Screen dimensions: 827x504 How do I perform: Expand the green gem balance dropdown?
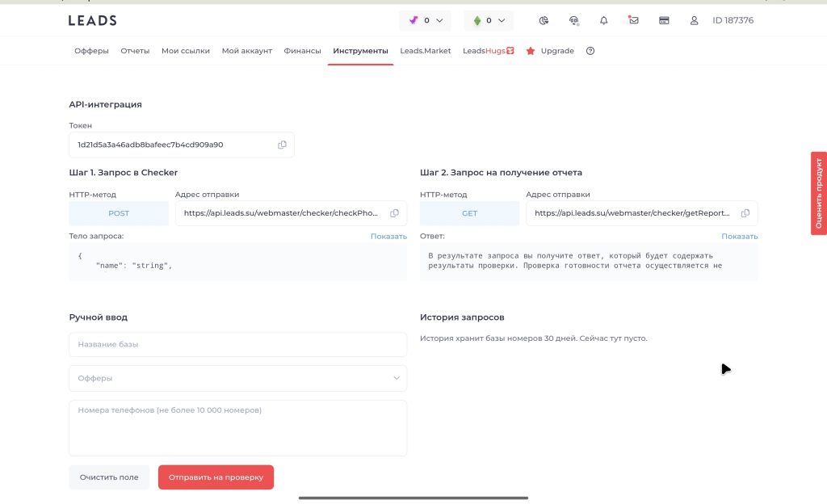(x=489, y=20)
